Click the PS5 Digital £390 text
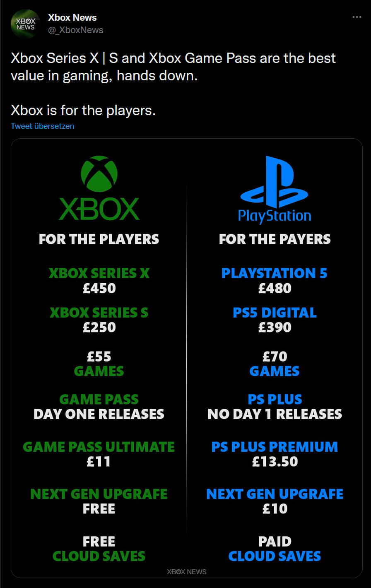Screen dimensions: 371x588 (275, 320)
